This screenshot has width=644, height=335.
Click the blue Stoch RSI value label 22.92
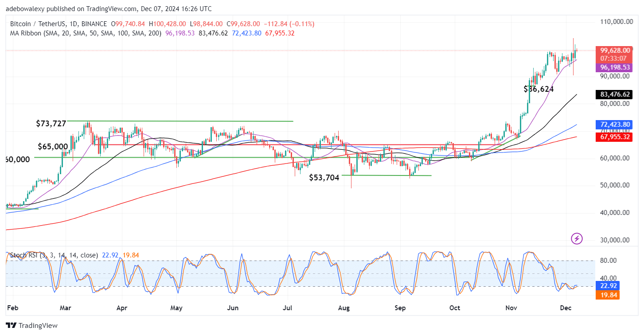coord(607,286)
